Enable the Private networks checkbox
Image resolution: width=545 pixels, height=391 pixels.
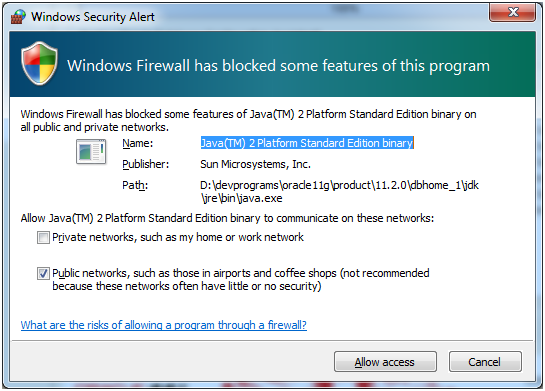point(43,238)
